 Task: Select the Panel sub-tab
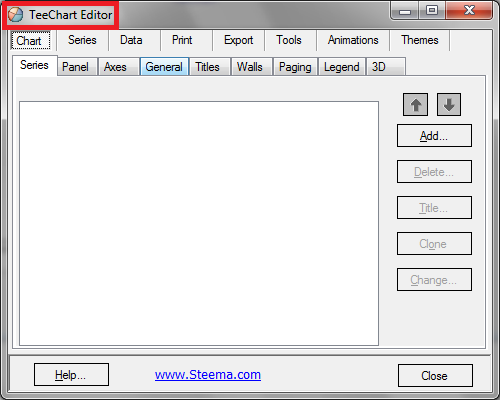pyautogui.click(x=75, y=67)
